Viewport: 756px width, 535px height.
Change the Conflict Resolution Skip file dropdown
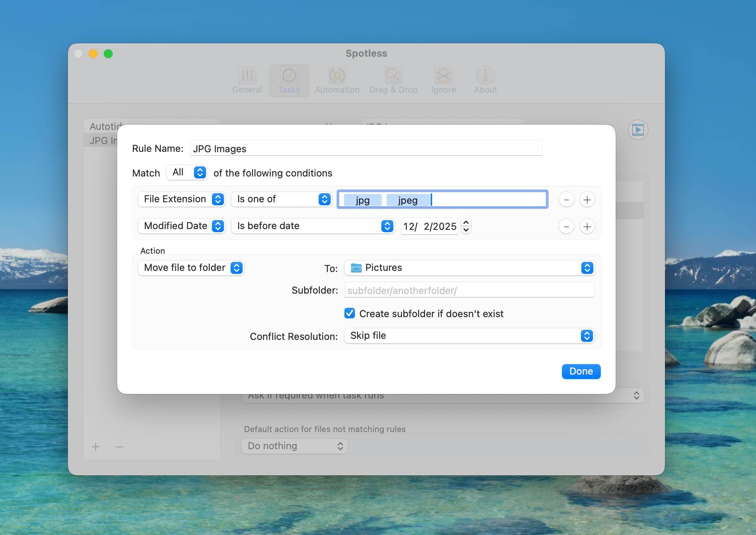469,336
